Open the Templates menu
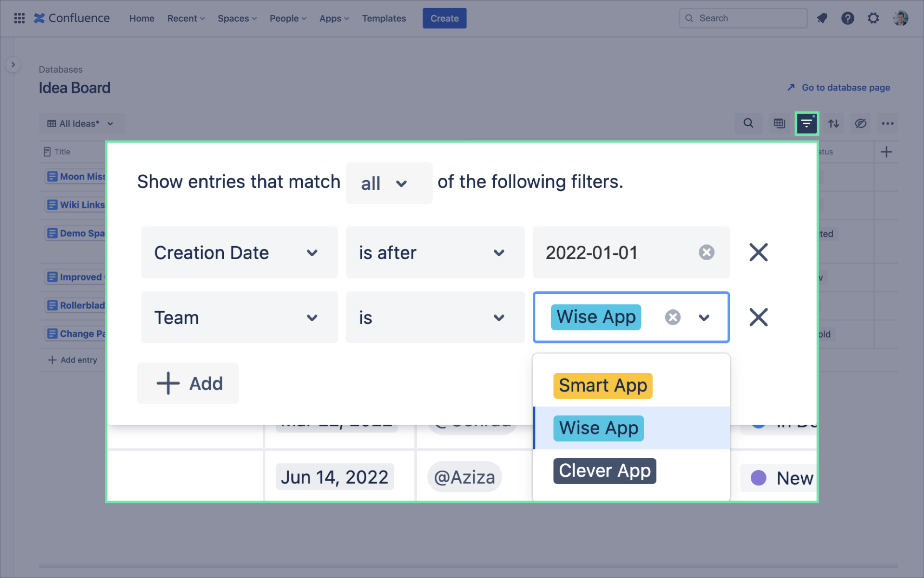 point(384,18)
